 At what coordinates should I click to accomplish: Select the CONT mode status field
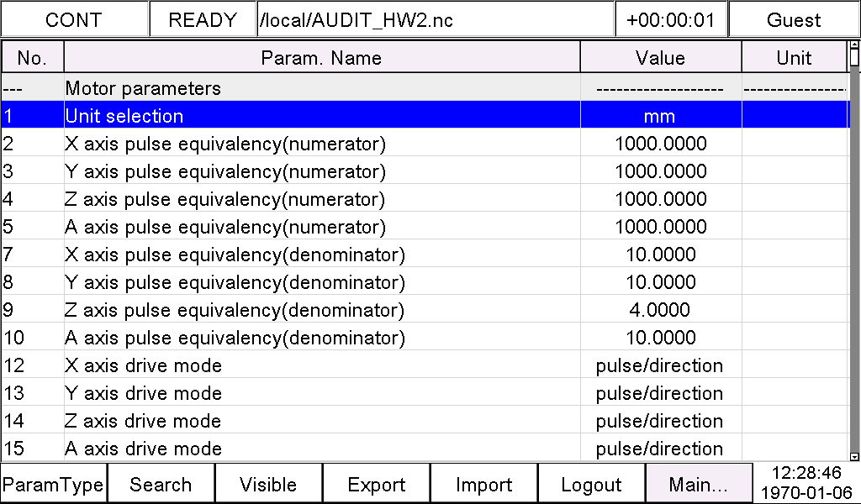click(x=74, y=20)
